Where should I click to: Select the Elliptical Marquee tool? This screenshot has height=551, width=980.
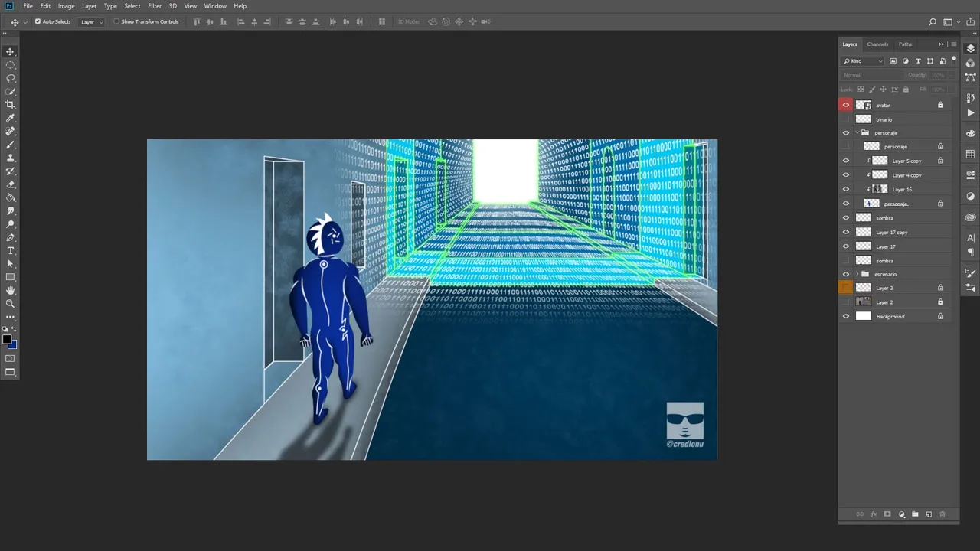coord(10,65)
